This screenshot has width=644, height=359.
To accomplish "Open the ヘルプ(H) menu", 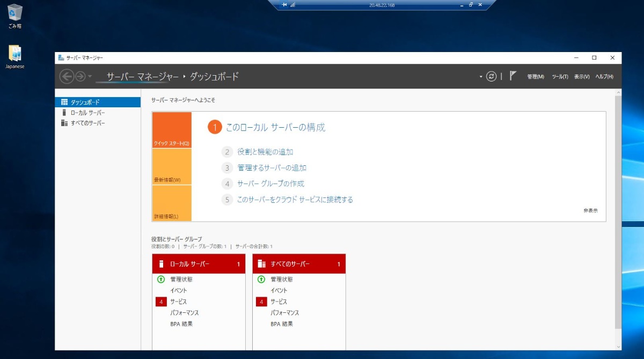I will (x=604, y=77).
